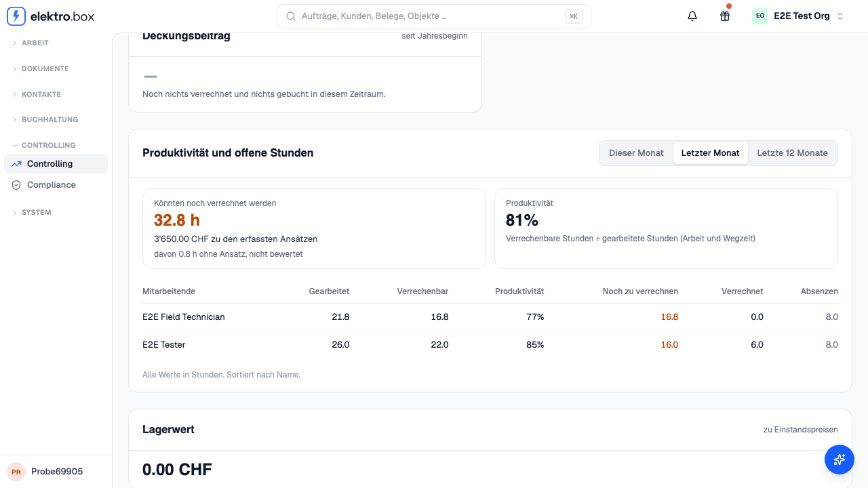Switch to Dieser Monat period
The height and width of the screenshot is (488, 868).
[x=636, y=153]
